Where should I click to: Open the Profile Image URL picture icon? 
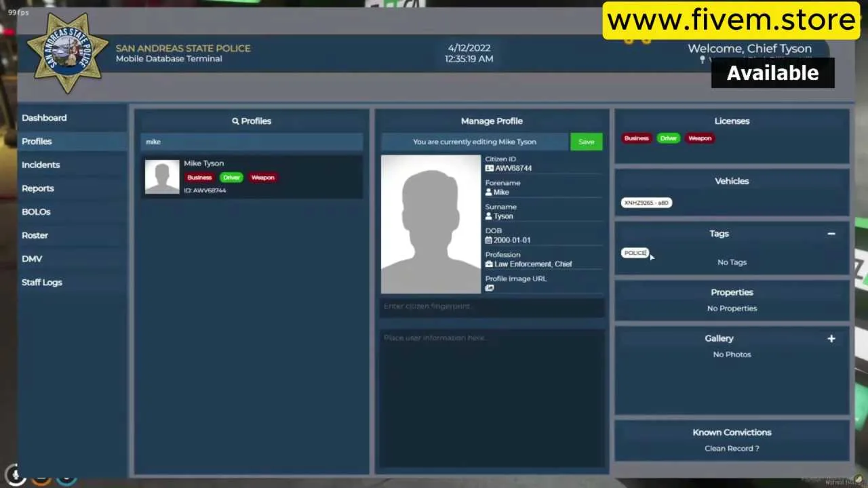pyautogui.click(x=490, y=287)
